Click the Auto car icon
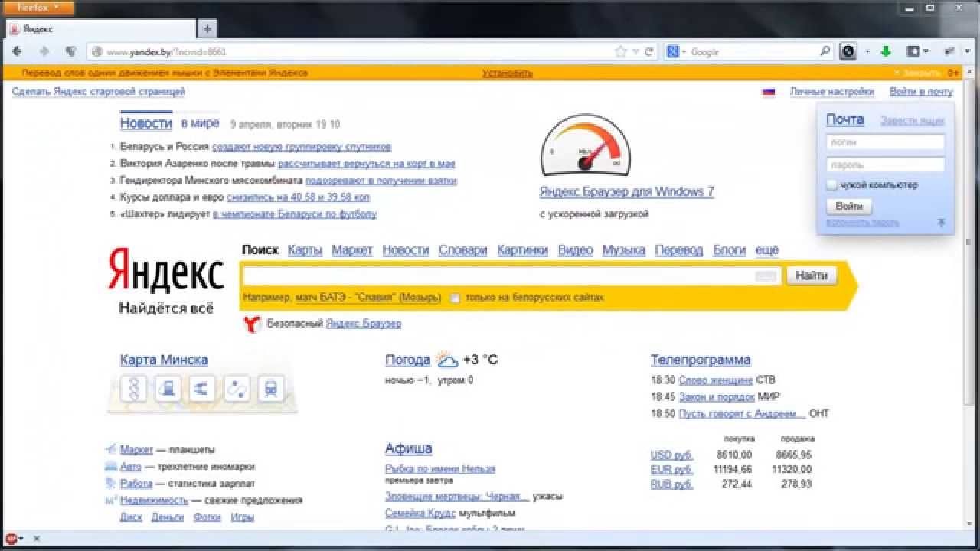The height and width of the screenshot is (551, 980). coord(110,466)
